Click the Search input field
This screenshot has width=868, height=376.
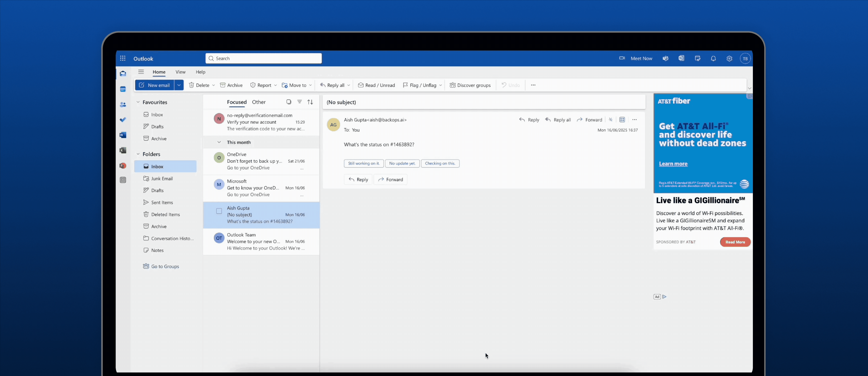[263, 58]
